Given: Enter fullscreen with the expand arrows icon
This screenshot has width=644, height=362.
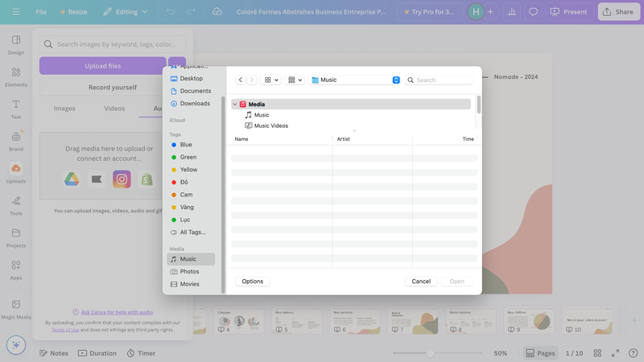Looking at the screenshot, I should coord(615,353).
